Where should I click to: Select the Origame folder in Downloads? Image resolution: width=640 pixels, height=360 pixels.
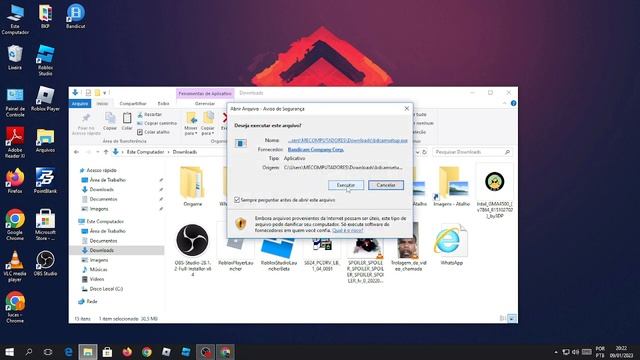[x=192, y=186]
